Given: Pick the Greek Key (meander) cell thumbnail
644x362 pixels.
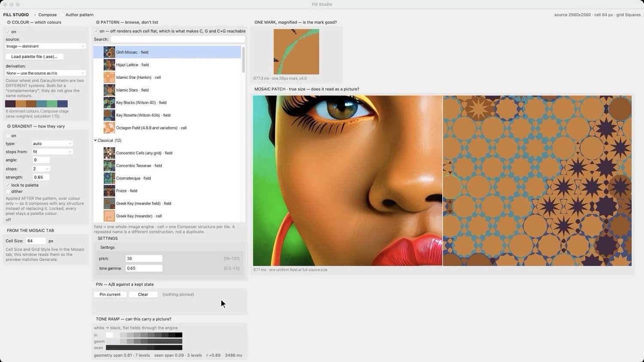Looking at the screenshot, I should click(x=109, y=216).
